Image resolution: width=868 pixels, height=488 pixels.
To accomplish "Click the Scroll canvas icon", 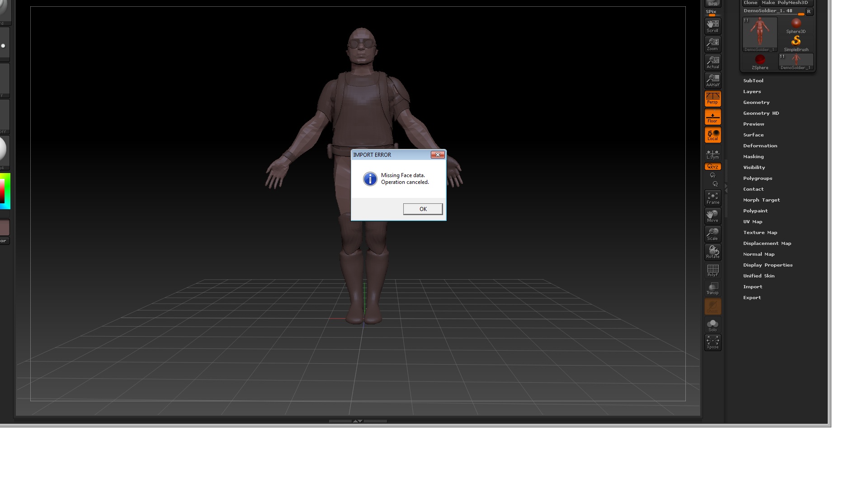I will pos(712,26).
